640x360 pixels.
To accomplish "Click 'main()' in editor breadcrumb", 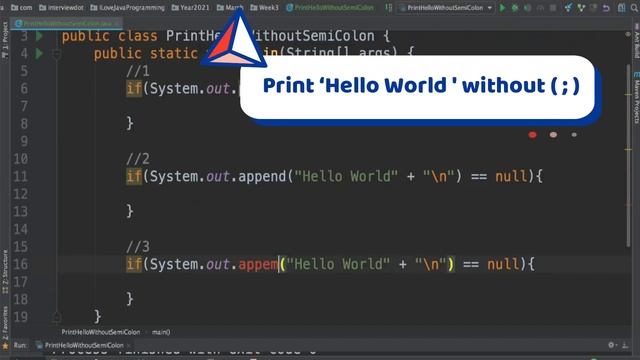I will pos(161,332).
